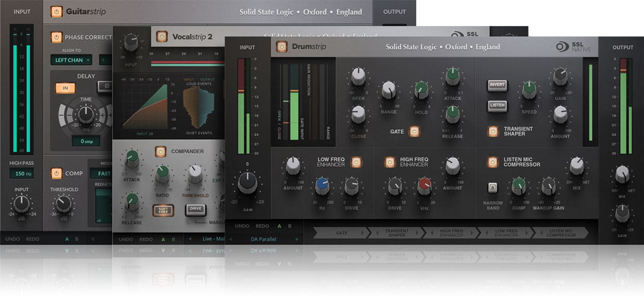Image resolution: width=644 pixels, height=297 pixels.
Task: Click Guitarstrip previous preset arrow
Action: [x=93, y=239]
